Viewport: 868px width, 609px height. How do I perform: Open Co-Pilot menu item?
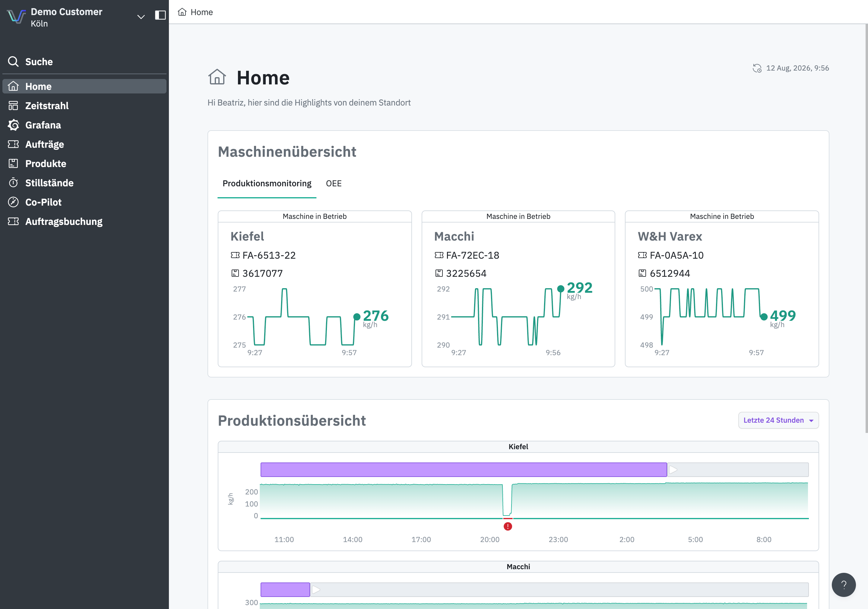[x=84, y=202]
